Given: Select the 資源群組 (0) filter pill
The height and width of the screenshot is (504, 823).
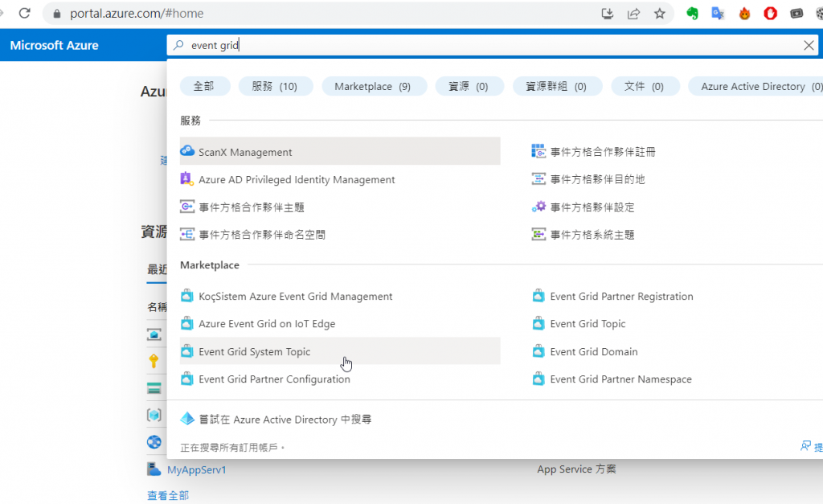Looking at the screenshot, I should (557, 86).
